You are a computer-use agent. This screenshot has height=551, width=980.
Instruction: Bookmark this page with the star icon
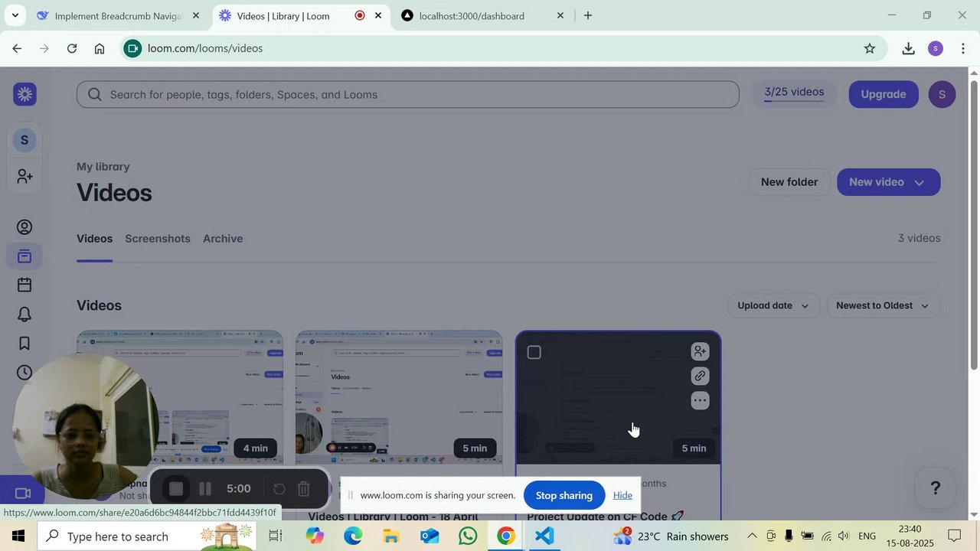pyautogui.click(x=870, y=48)
